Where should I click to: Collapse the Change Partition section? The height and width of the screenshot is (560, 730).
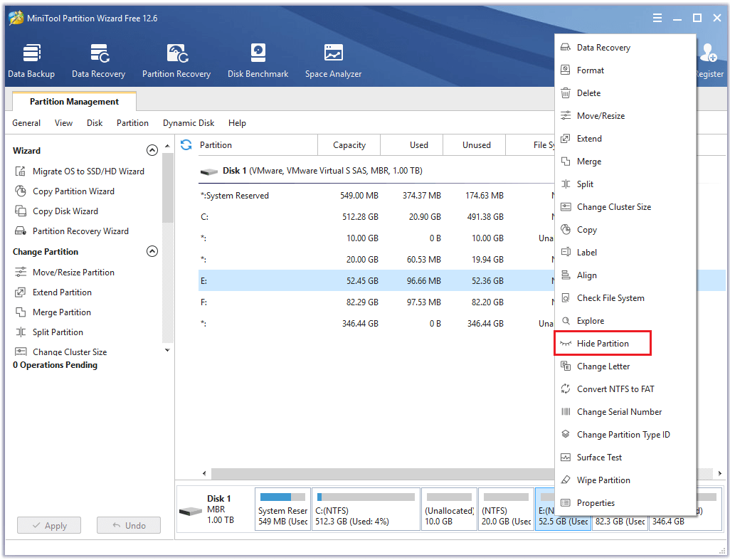(152, 251)
